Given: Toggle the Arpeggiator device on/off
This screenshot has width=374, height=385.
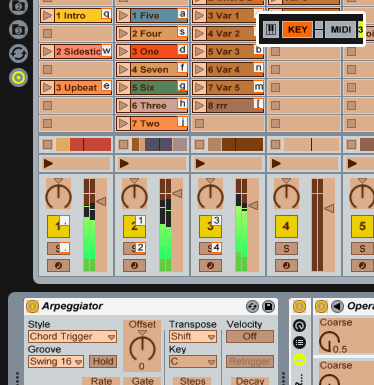Looking at the screenshot, I should pos(32,306).
